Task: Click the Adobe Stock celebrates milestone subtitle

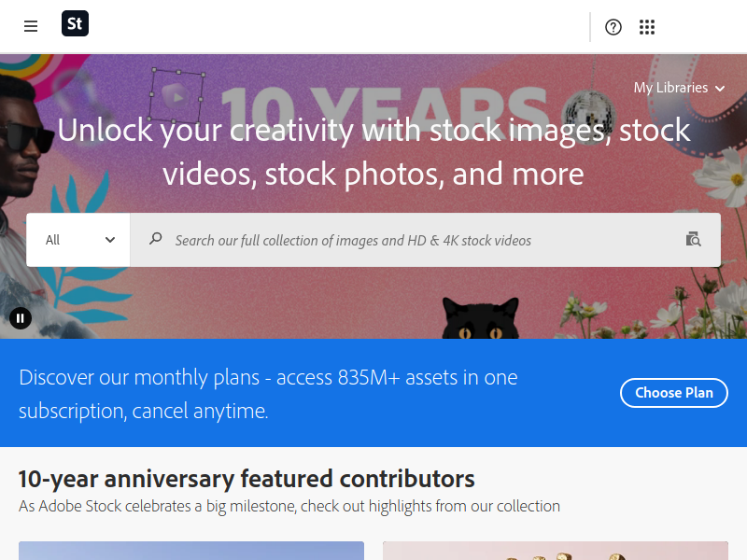Action: 289,507
